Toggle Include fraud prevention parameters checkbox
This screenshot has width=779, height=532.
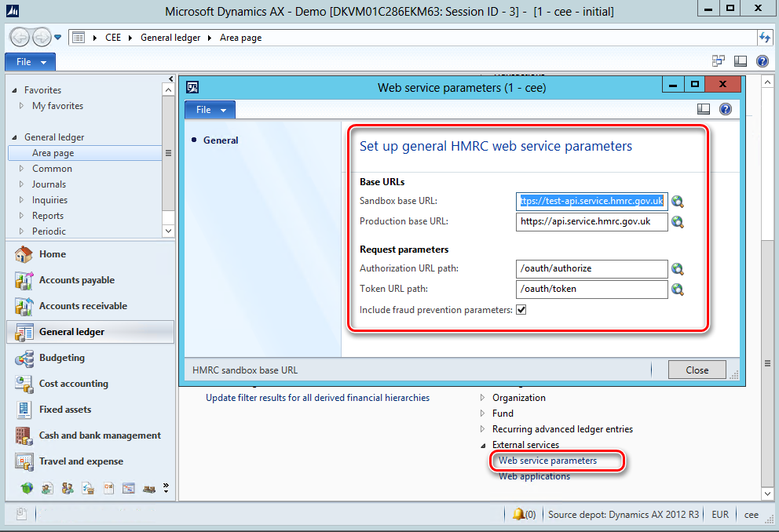click(521, 310)
